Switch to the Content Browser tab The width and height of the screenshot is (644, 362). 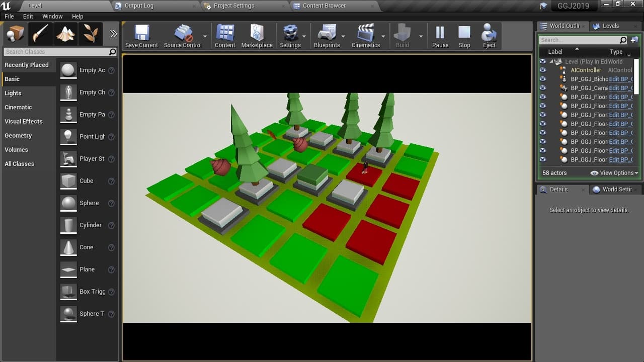(324, 6)
